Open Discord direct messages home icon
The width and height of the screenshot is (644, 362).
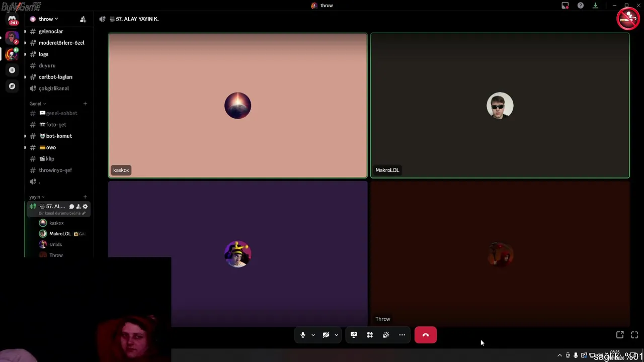[x=12, y=20]
